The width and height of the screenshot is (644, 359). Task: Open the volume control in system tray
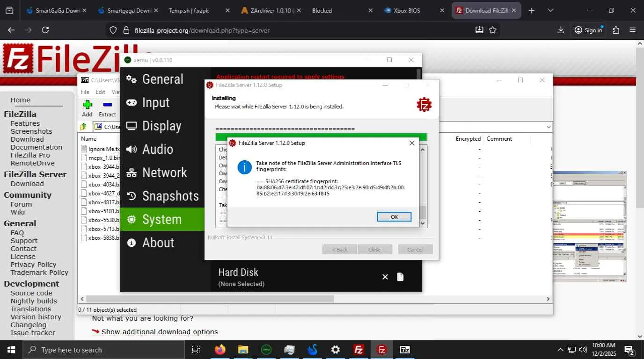point(583,350)
